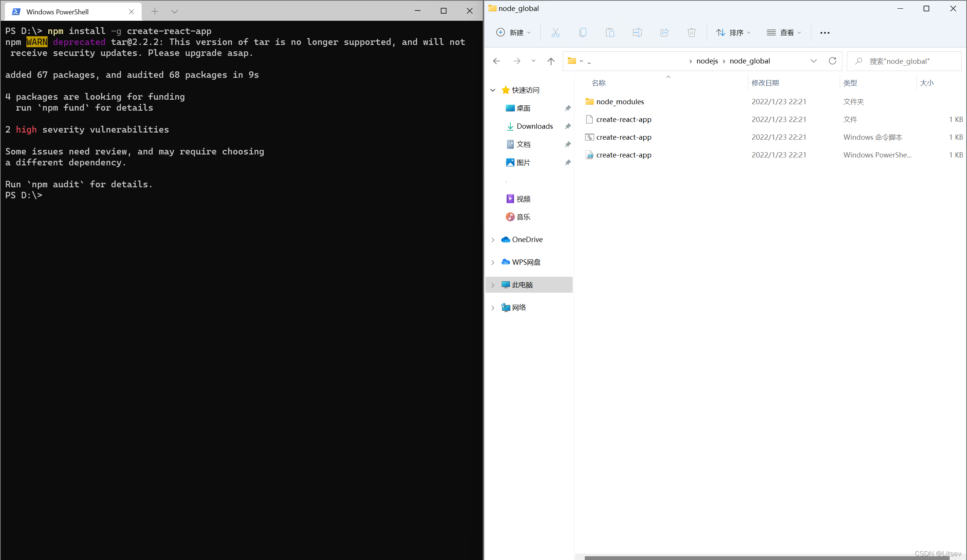Image resolution: width=967 pixels, height=560 pixels.
Task: Unpin Downloads from quick access
Action: (x=568, y=126)
